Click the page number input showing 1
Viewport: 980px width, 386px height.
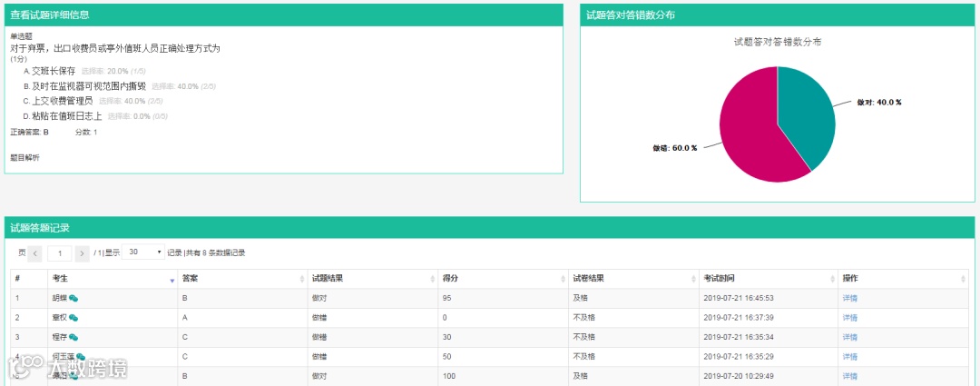coord(59,253)
